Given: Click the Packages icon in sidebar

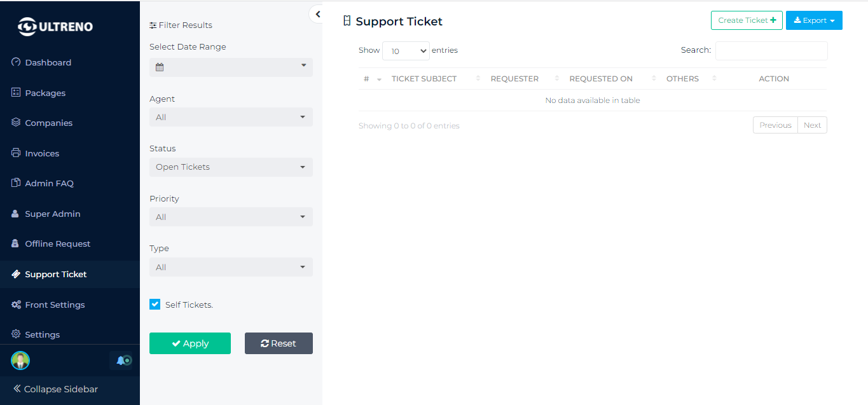Looking at the screenshot, I should (x=17, y=93).
